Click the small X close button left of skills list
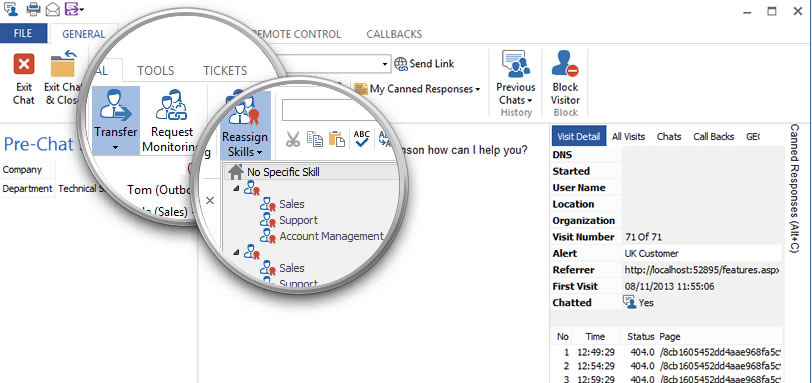The image size is (812, 383). click(210, 200)
